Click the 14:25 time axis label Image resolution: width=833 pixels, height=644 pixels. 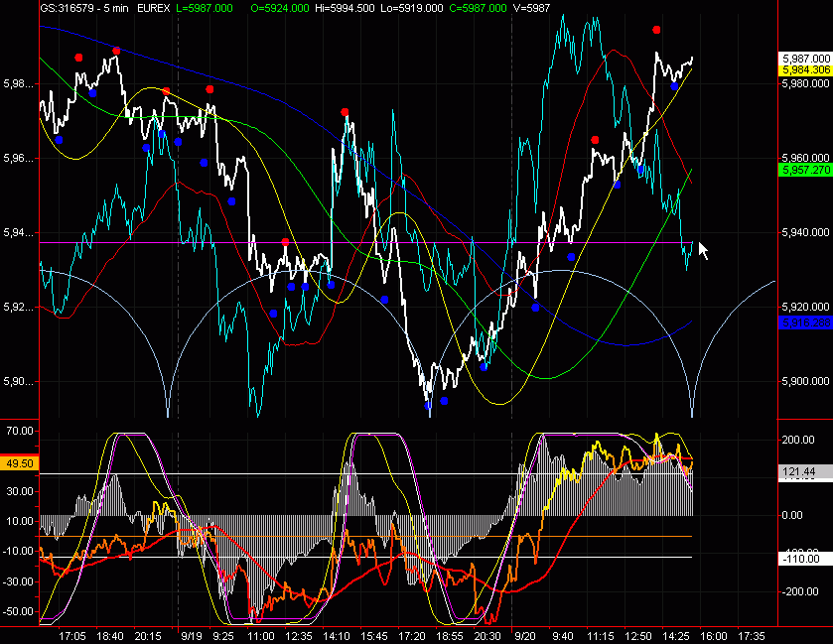tap(676, 636)
